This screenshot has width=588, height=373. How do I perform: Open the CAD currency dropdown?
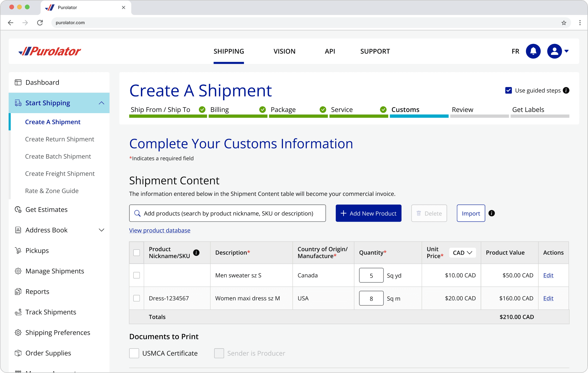click(x=462, y=253)
